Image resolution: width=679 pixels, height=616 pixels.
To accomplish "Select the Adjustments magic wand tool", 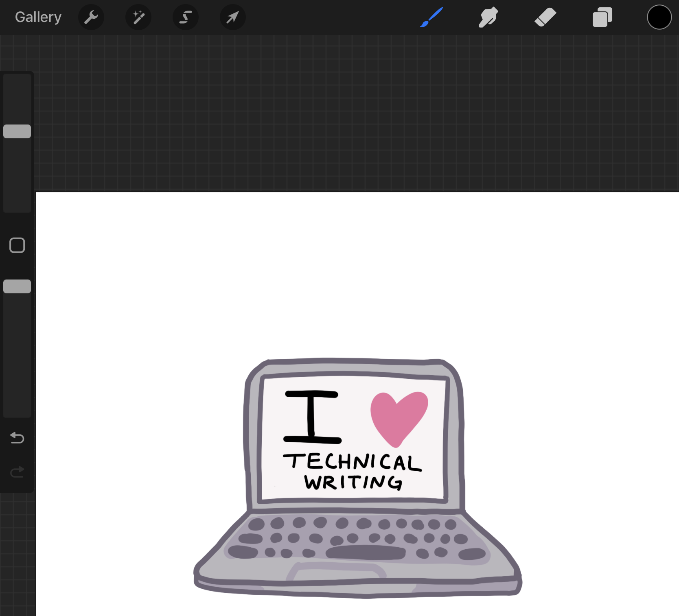I will tap(138, 17).
